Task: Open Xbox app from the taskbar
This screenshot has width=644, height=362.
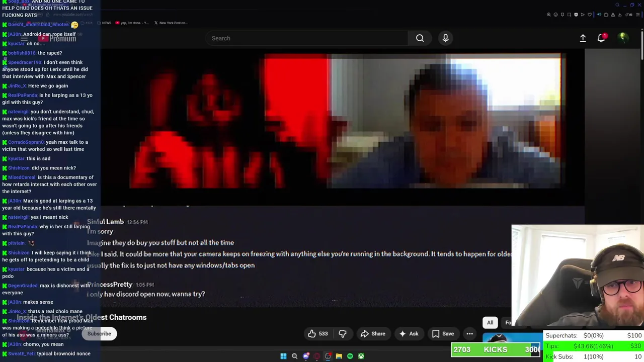Action: (x=361, y=356)
